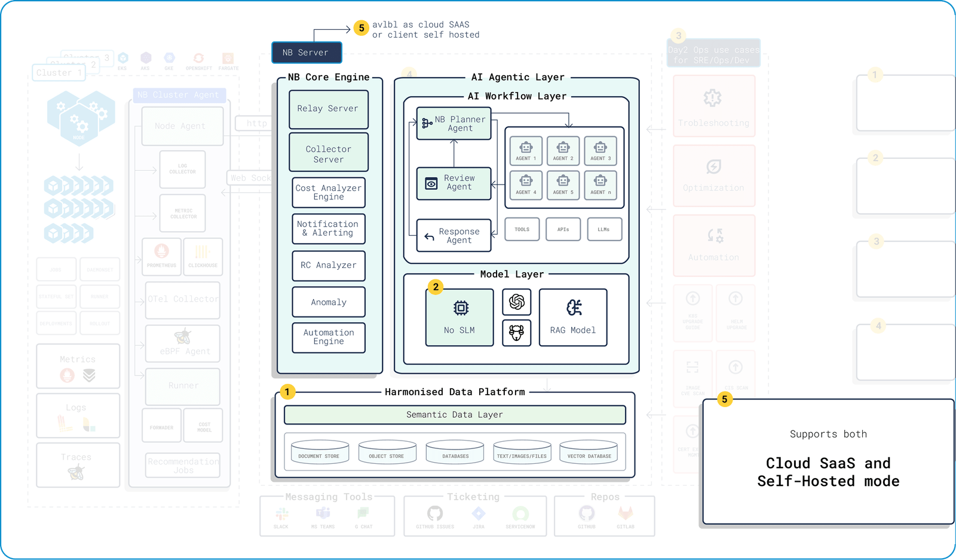
Task: Click the Semantic Data Layer bar
Action: (x=455, y=414)
